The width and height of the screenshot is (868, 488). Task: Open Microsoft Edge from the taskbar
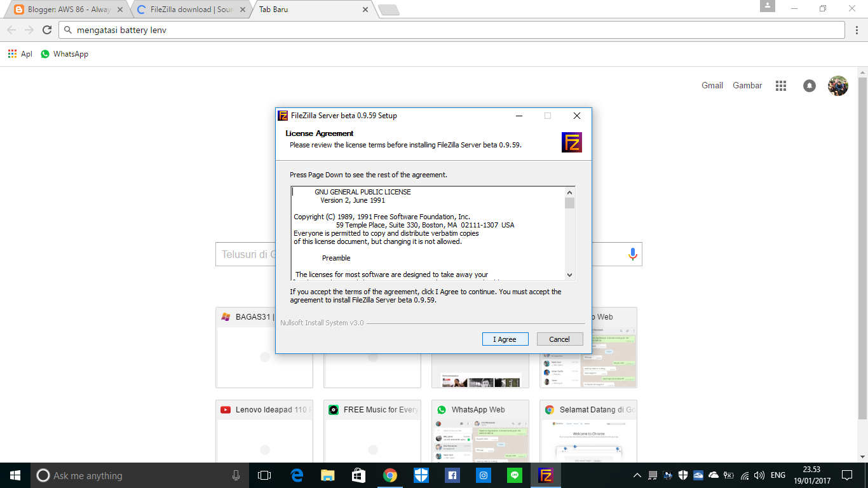(x=296, y=475)
